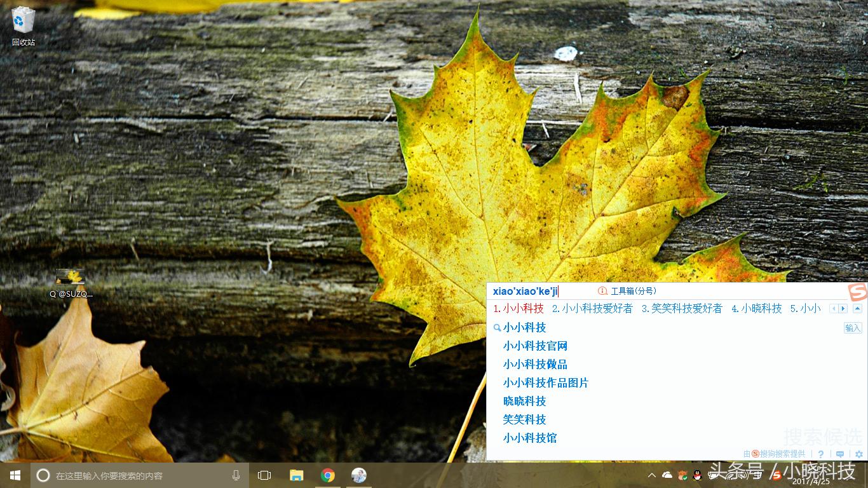Click the 输入 button beside search suggestion
The width and height of the screenshot is (868, 488).
click(853, 328)
